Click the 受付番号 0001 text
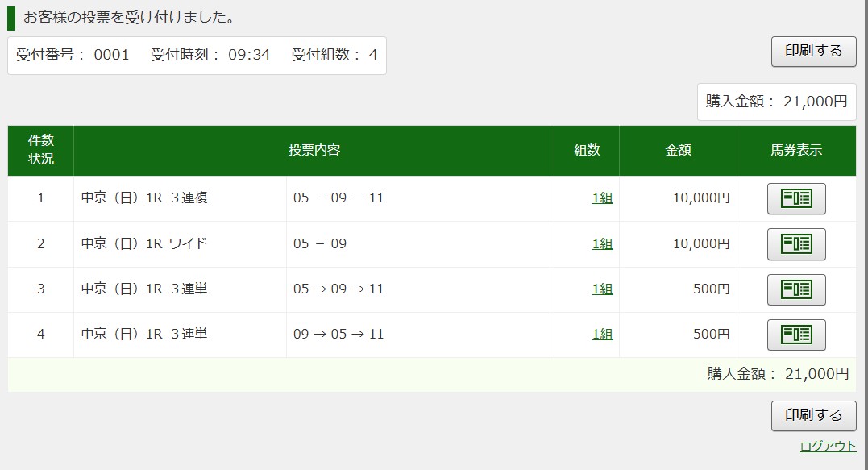The height and width of the screenshot is (470, 868). point(73,56)
